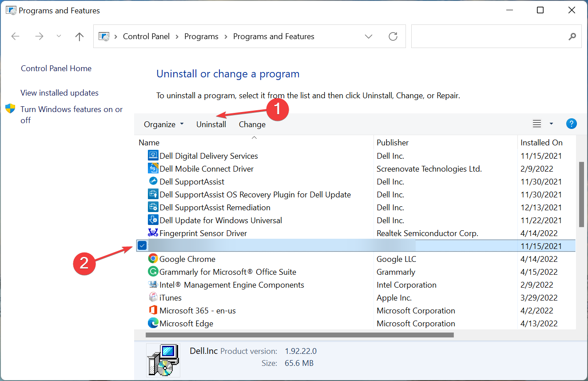The image size is (588, 381).
Task: Click the 12/13/2021 install date
Action: 541,207
